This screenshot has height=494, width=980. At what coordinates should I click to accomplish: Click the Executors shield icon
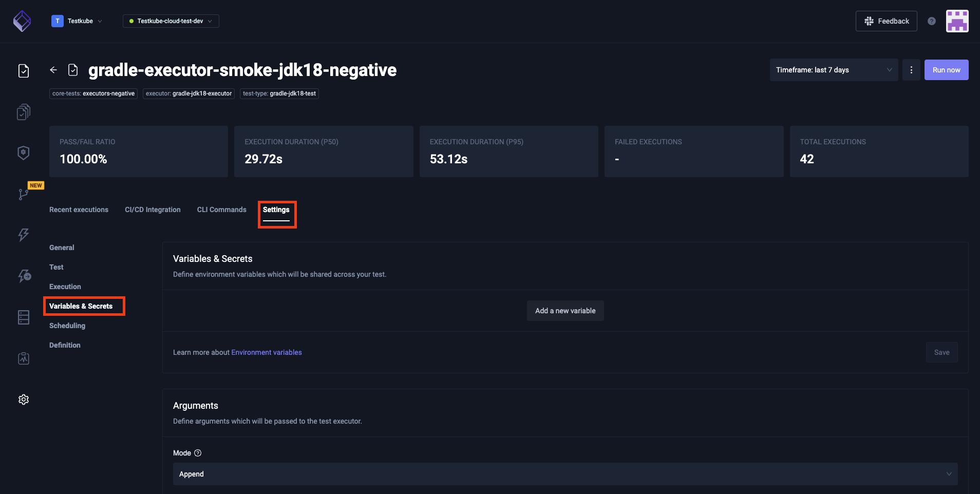24,153
